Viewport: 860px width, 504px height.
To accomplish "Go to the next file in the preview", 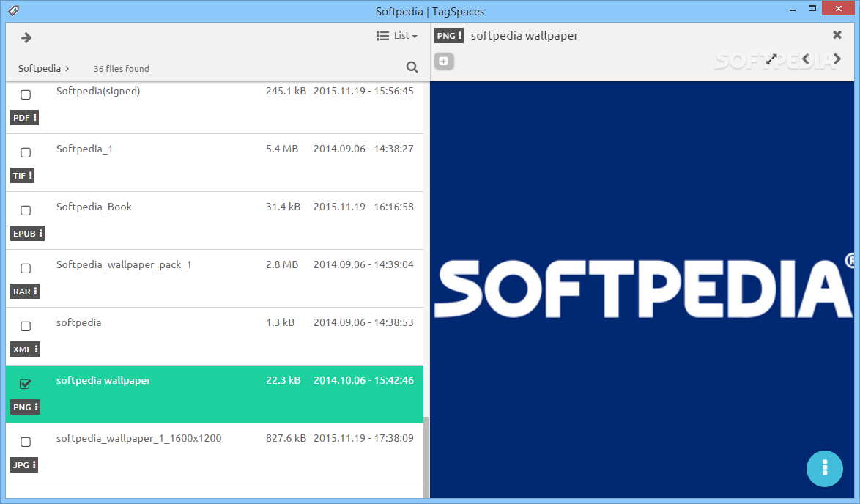I will [x=837, y=59].
